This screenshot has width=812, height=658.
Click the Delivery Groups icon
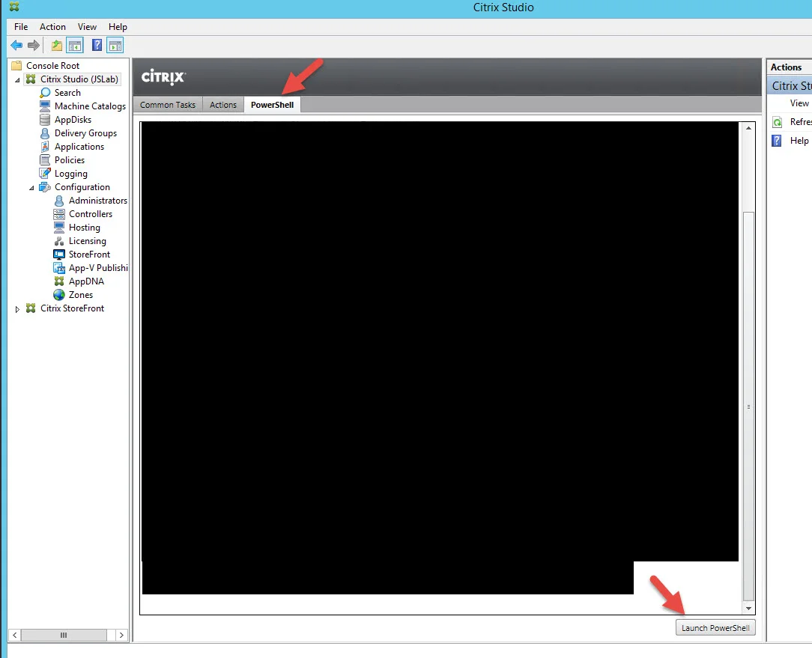pos(45,133)
